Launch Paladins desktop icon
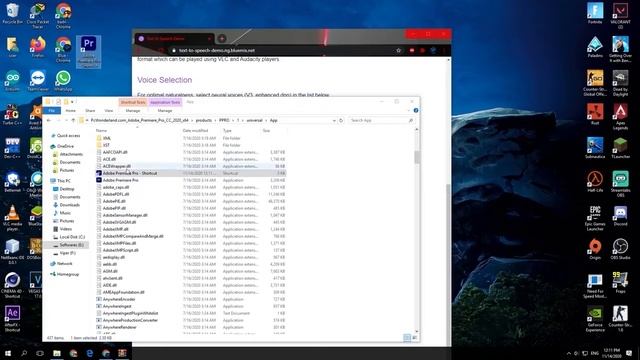Screen dimensions: 640x360 click(595, 47)
